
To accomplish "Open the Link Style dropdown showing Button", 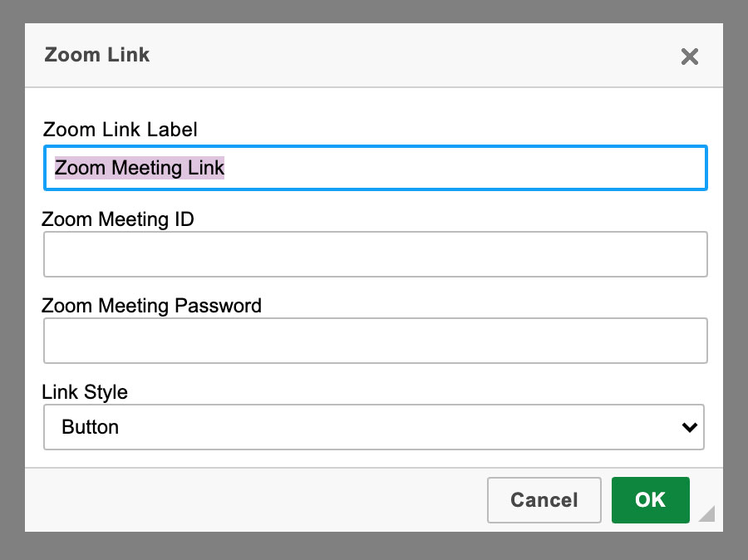I will [373, 427].
